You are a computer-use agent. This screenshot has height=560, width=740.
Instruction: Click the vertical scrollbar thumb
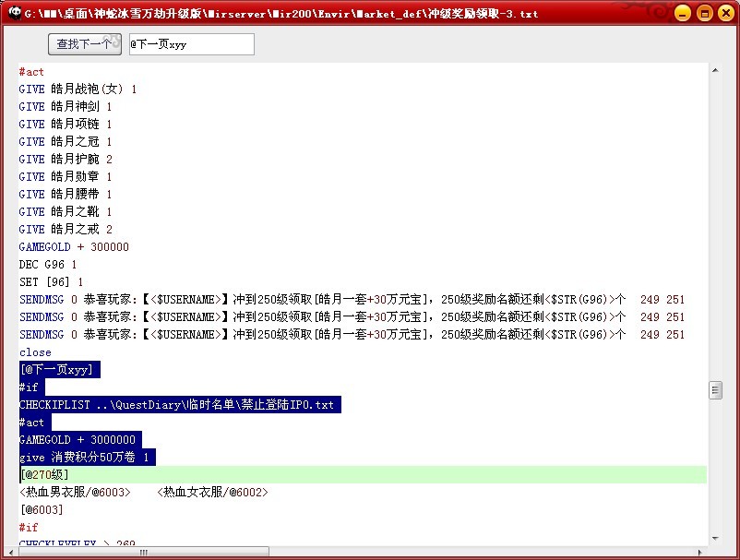715,390
